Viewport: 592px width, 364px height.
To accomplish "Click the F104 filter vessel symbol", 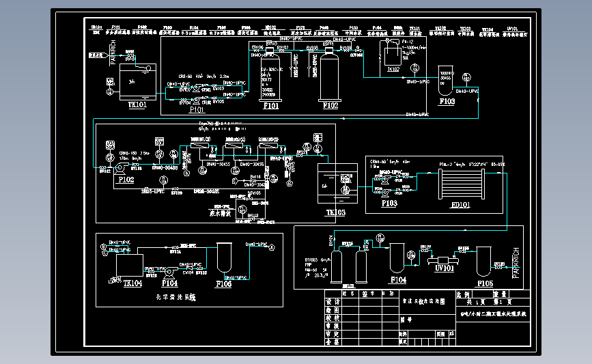I will coord(397,258).
